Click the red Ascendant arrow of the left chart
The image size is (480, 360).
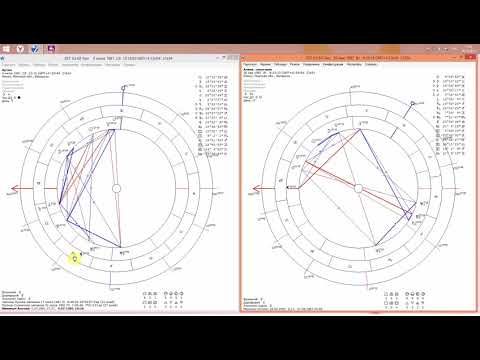click(15, 189)
